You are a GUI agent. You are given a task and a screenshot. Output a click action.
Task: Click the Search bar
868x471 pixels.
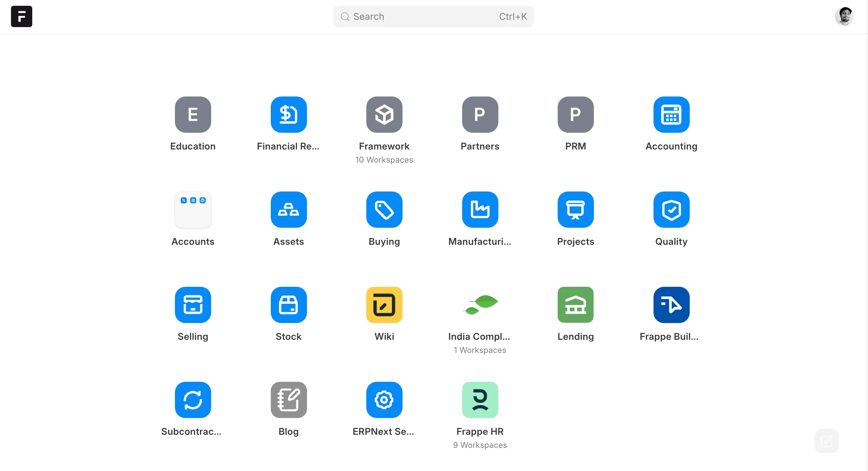click(433, 16)
